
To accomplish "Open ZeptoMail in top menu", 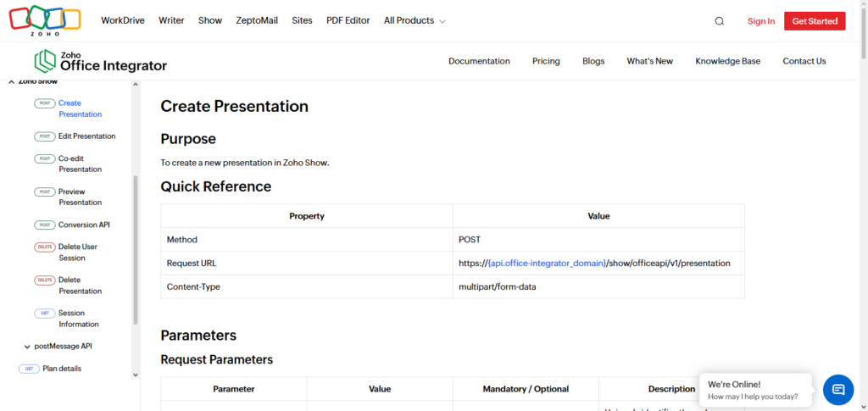I will pos(257,20).
